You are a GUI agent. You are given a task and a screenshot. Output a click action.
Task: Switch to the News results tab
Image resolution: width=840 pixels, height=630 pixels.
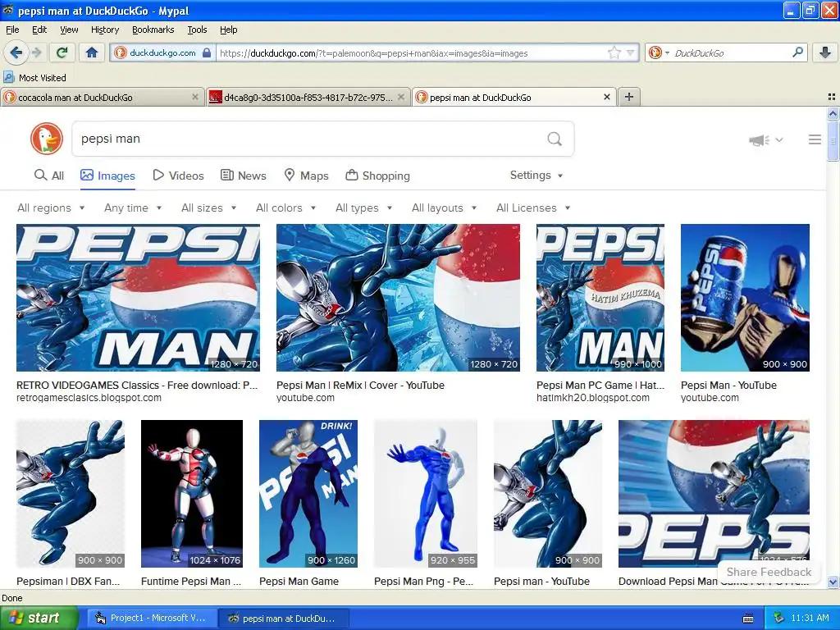click(243, 176)
